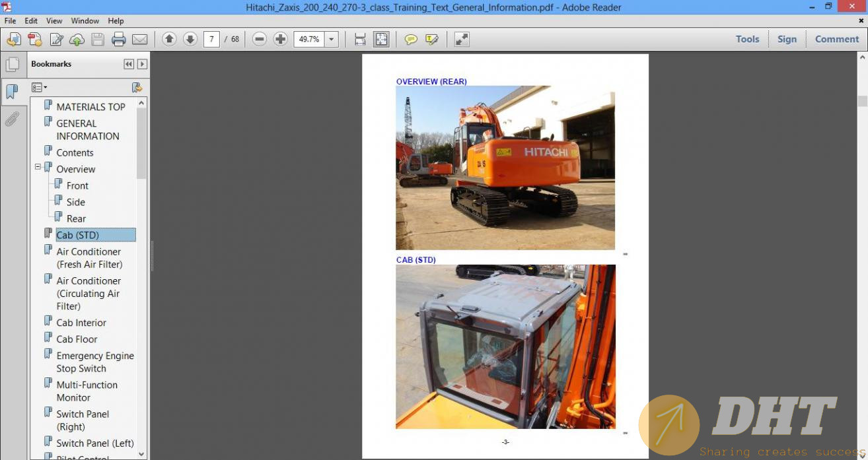Jump to the Side bookmark
This screenshot has height=460, width=868.
click(x=76, y=202)
